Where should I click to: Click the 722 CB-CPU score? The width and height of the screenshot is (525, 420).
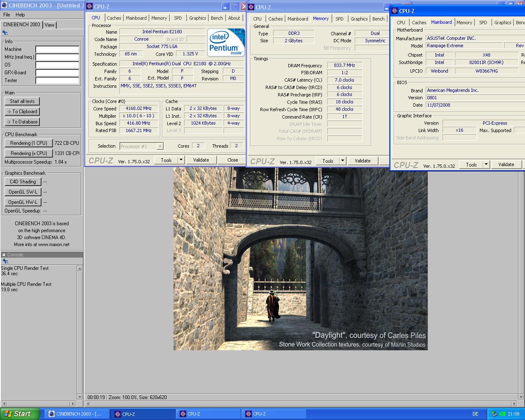click(x=67, y=143)
